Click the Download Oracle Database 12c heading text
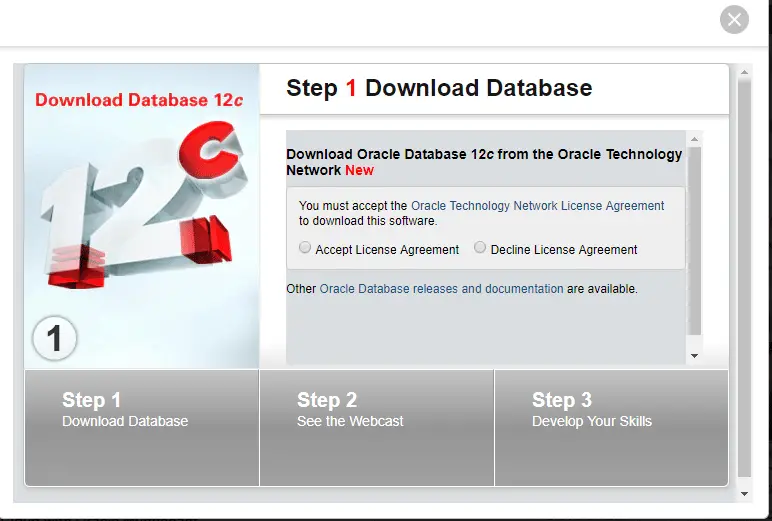 (x=484, y=162)
